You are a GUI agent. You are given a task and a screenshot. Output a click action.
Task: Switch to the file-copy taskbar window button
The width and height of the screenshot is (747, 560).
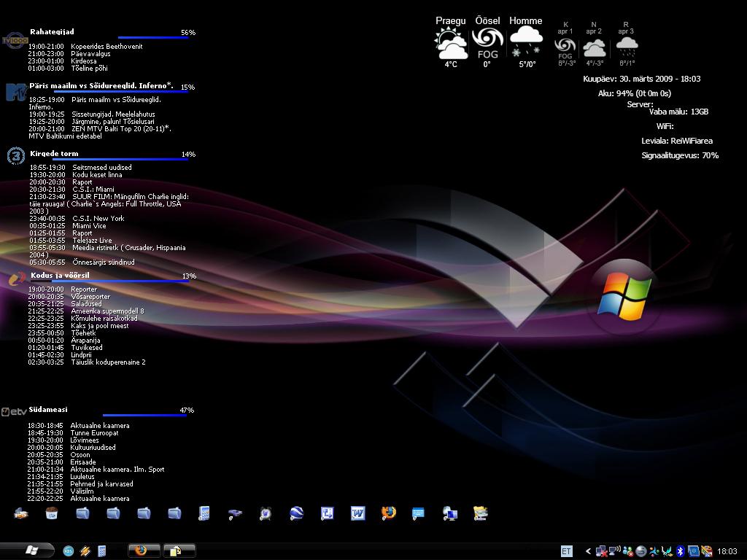179,551
